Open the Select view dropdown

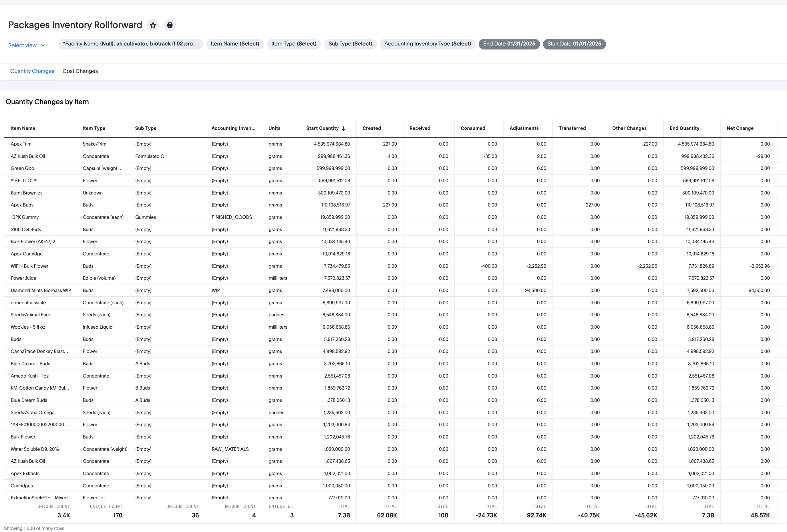pos(27,45)
